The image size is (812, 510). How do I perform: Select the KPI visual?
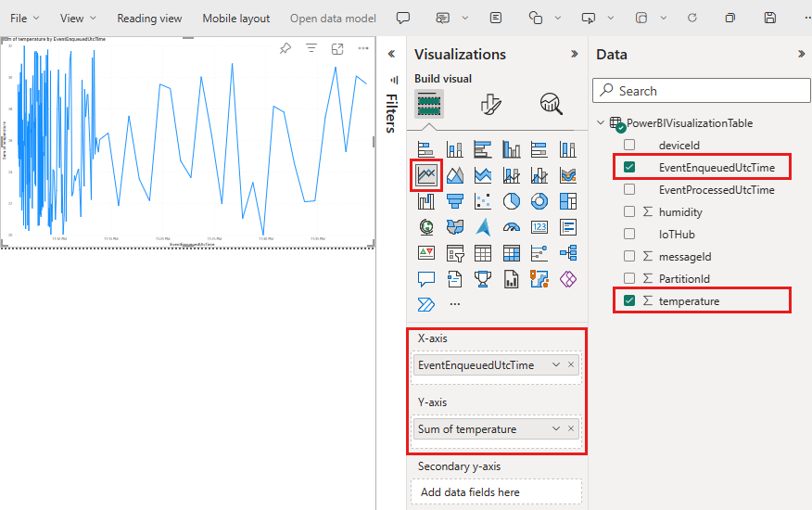pyautogui.click(x=425, y=253)
